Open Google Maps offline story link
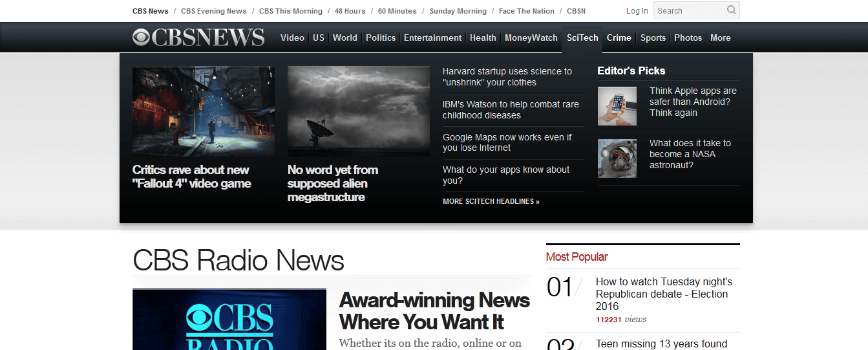The width and height of the screenshot is (868, 350). (507, 142)
